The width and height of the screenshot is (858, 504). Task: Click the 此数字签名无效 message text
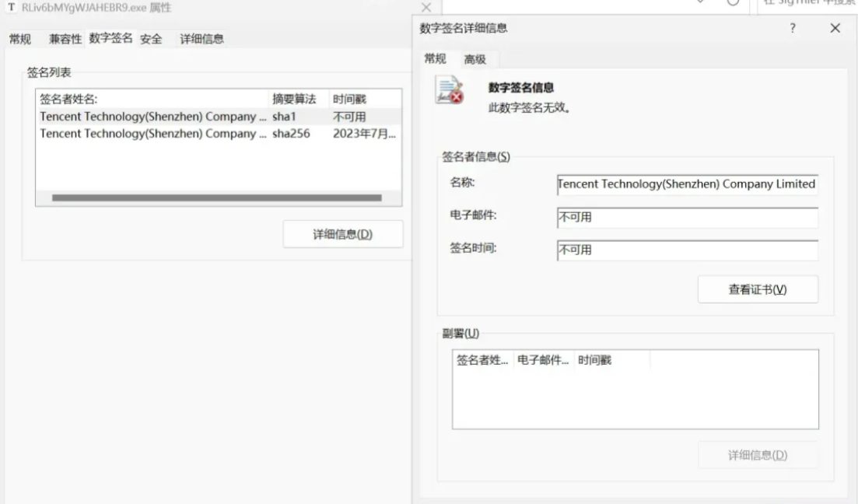click(x=530, y=108)
